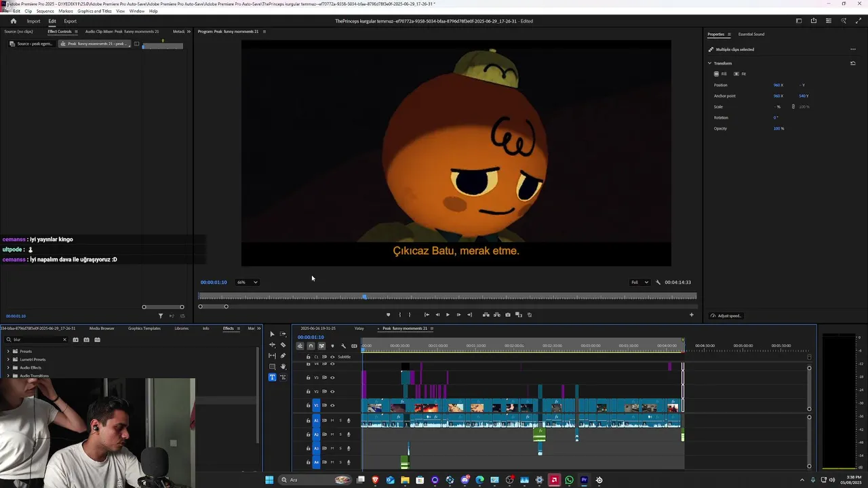This screenshot has height=488, width=868.
Task: Expand the Presets folder
Action: pos(8,351)
